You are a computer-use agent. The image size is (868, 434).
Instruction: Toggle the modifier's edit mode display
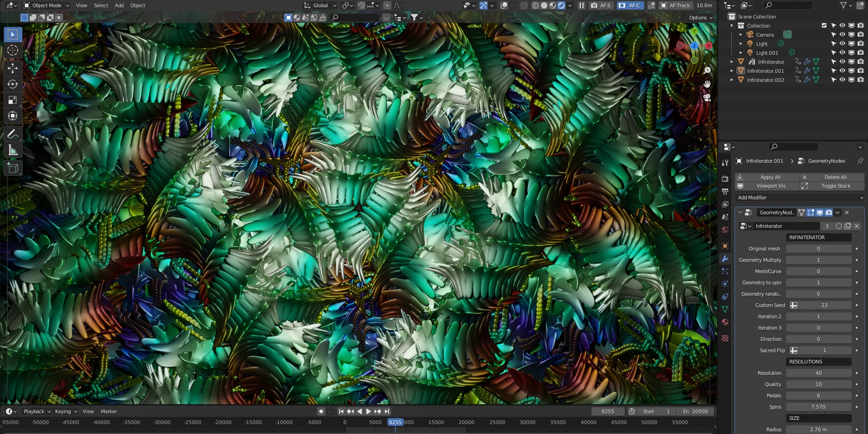coord(810,213)
